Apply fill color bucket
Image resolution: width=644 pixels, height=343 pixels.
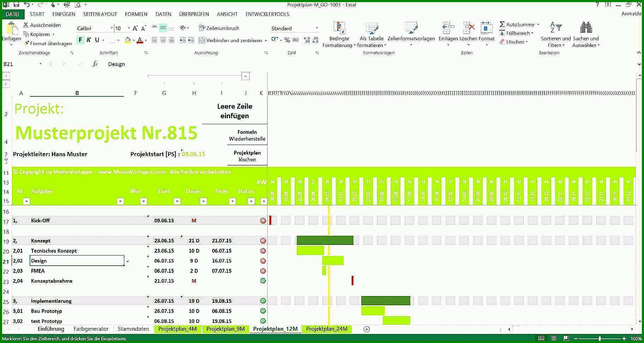[x=127, y=40]
